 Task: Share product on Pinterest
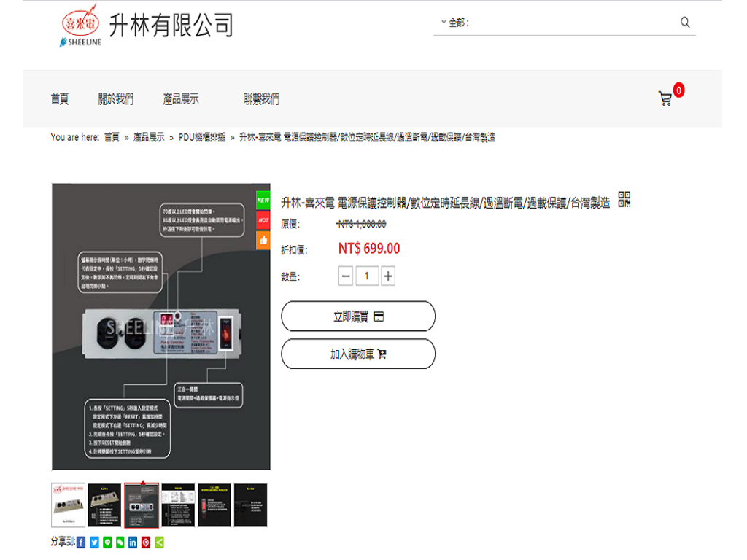(x=146, y=542)
